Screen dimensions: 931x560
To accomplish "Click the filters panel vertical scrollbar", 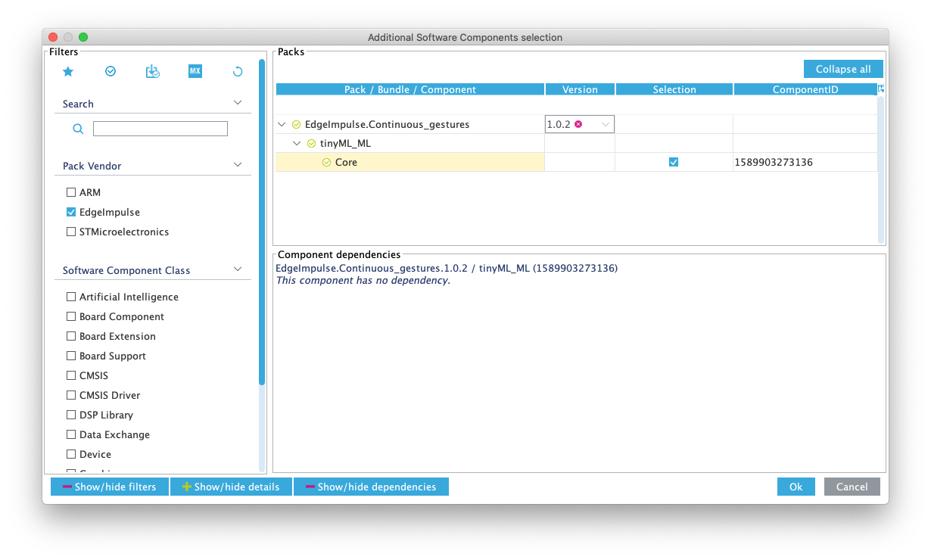I will 262,222.
